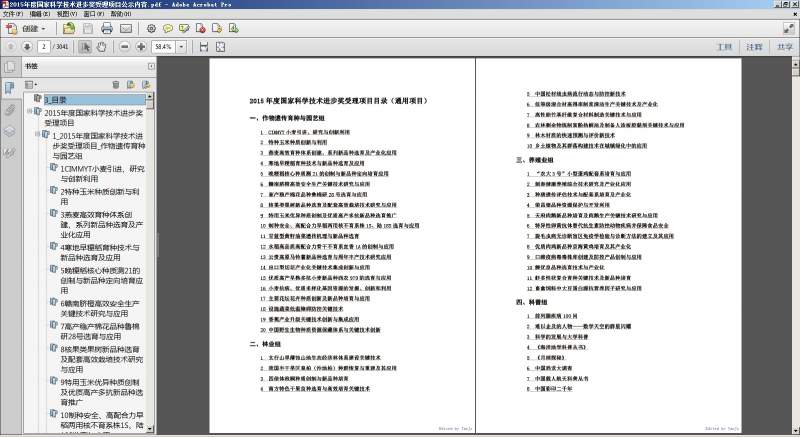The height and width of the screenshot is (437, 800).
Task: Show the signatures panel
Action: (9, 152)
